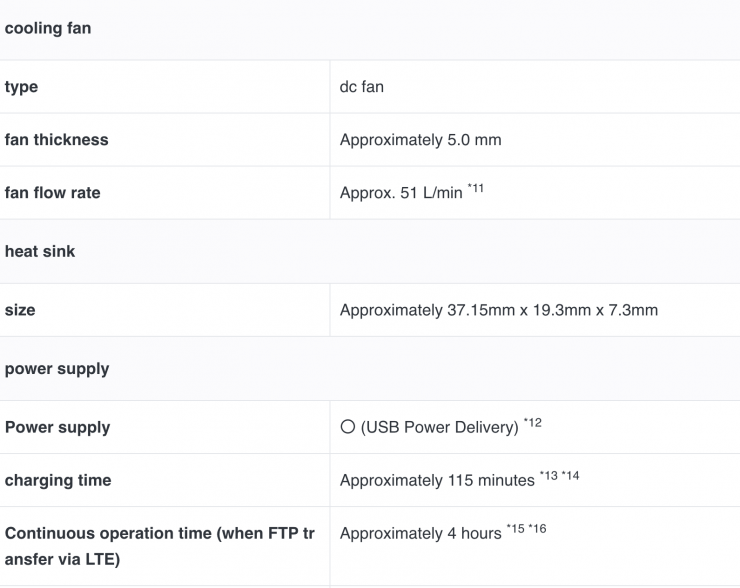This screenshot has width=740, height=588.
Task: Select the "Approx. 51 L/min" text
Action: (401, 193)
